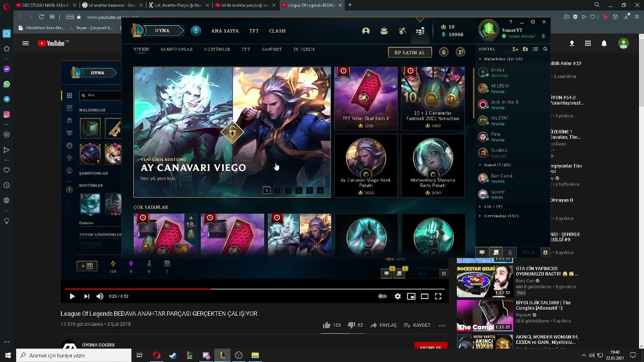
Task: Open YouTube player settings gear
Action: 397,297
